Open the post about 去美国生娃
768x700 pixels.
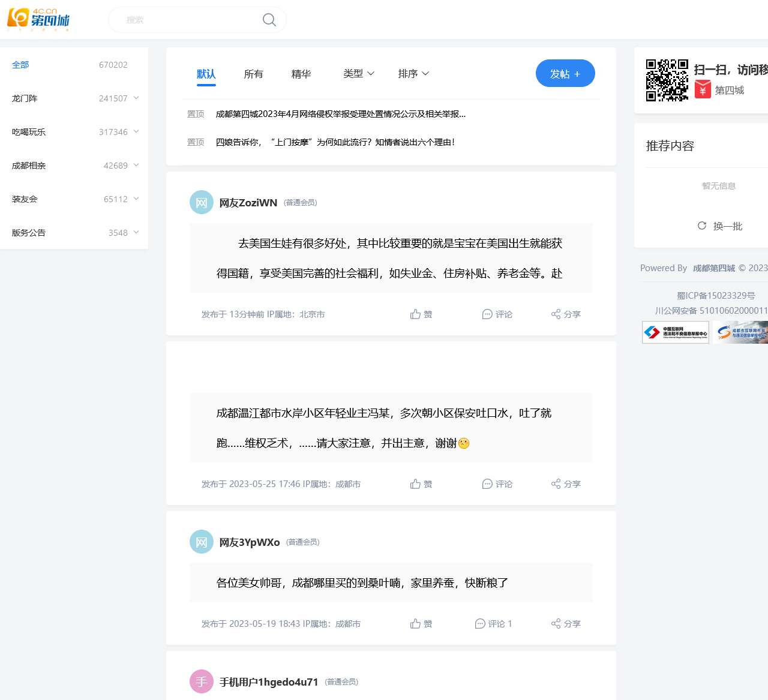(x=391, y=258)
